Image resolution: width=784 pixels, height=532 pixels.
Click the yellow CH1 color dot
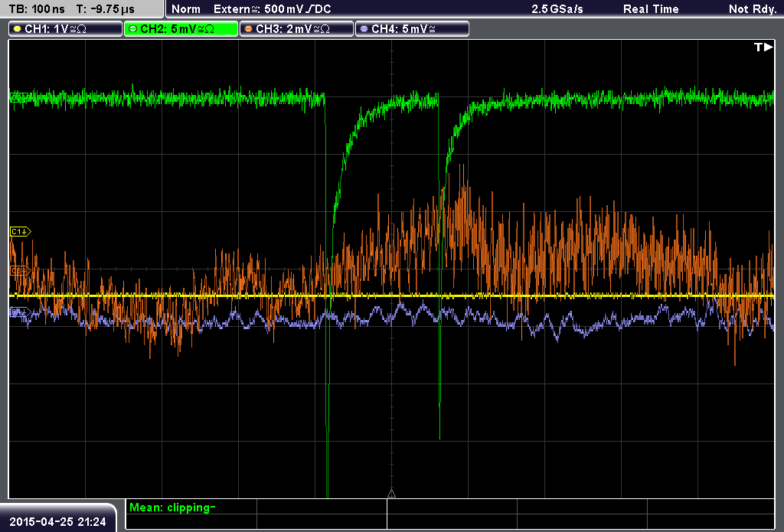(18, 29)
